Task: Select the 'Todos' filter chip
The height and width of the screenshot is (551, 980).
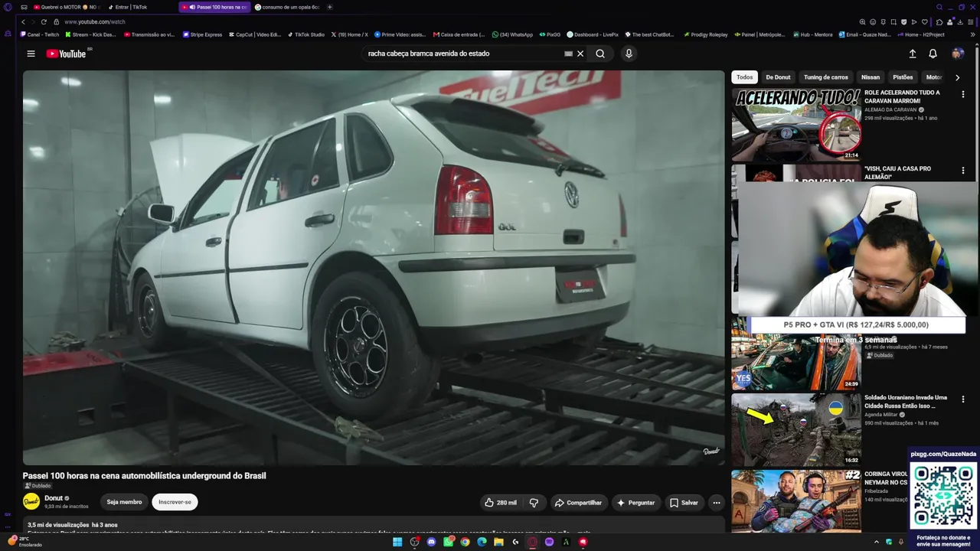Action: pyautogui.click(x=744, y=77)
